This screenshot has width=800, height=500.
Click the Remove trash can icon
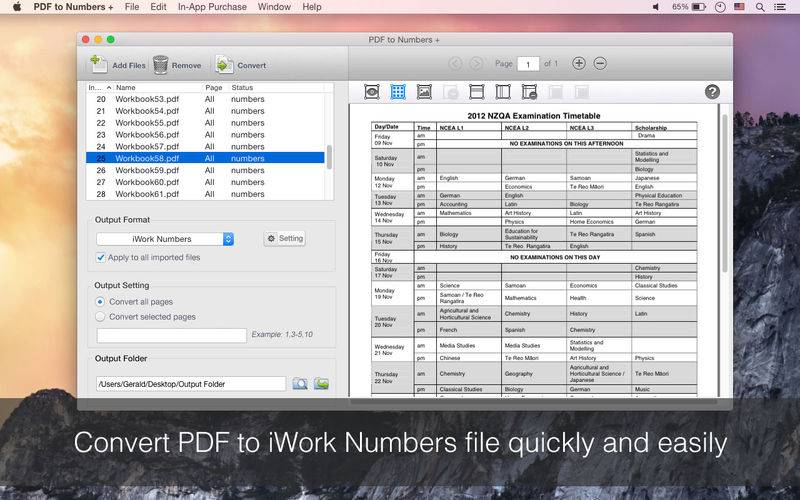[161, 65]
